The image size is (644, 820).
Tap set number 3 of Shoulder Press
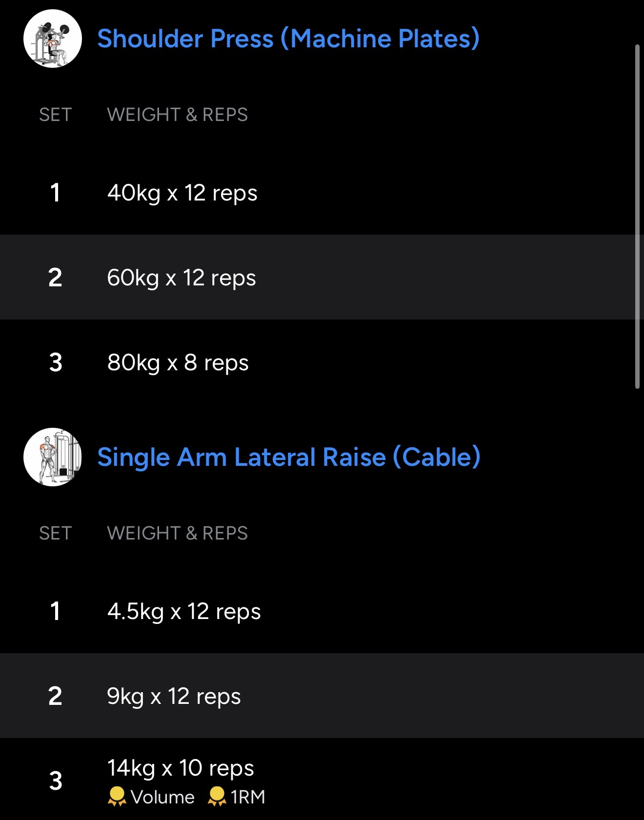click(56, 362)
